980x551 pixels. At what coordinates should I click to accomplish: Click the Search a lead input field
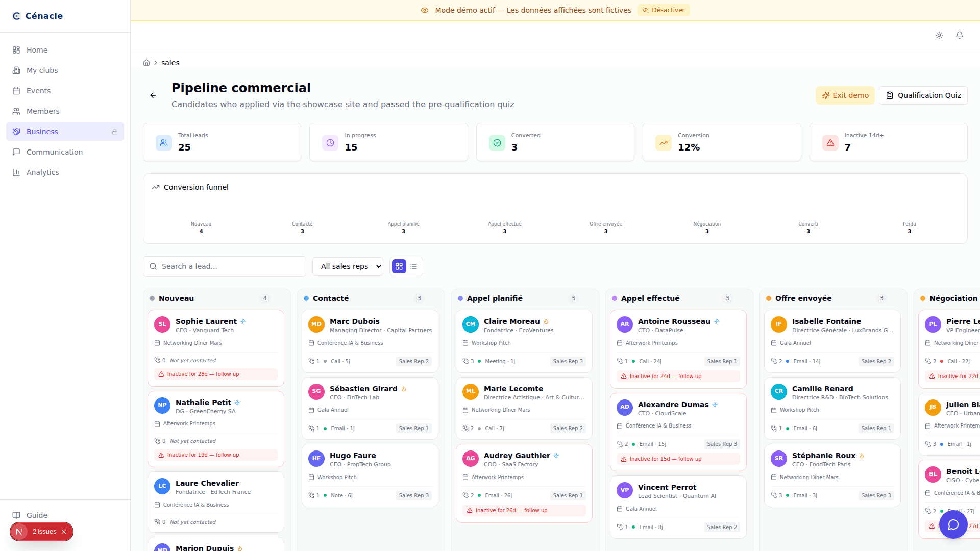(225, 266)
